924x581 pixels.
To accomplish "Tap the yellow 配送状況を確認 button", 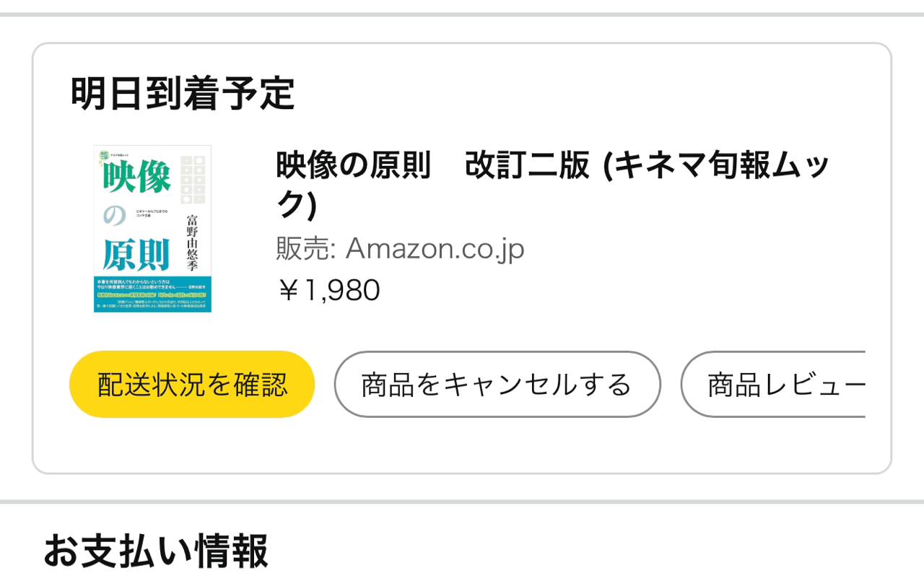I will tap(192, 384).
